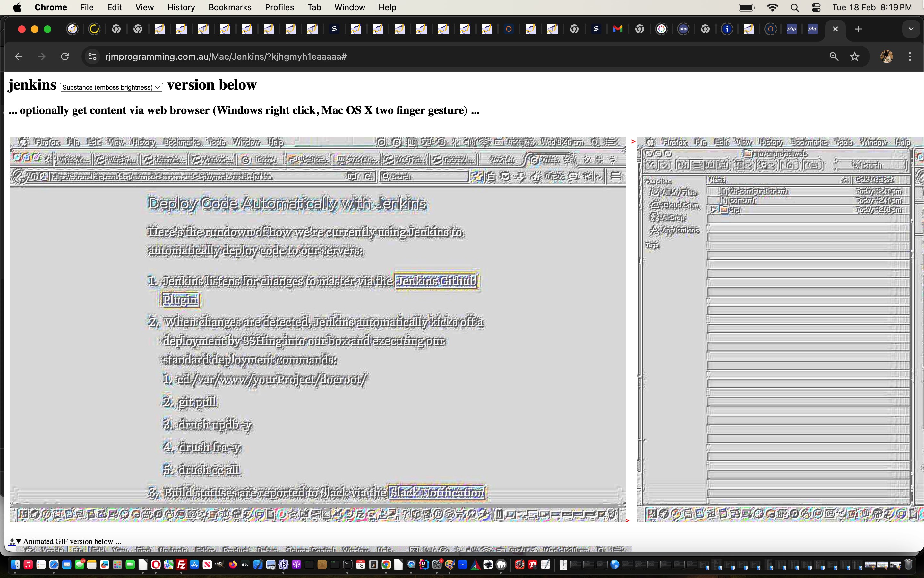
Task: Open the Tab menu
Action: coord(314,7)
